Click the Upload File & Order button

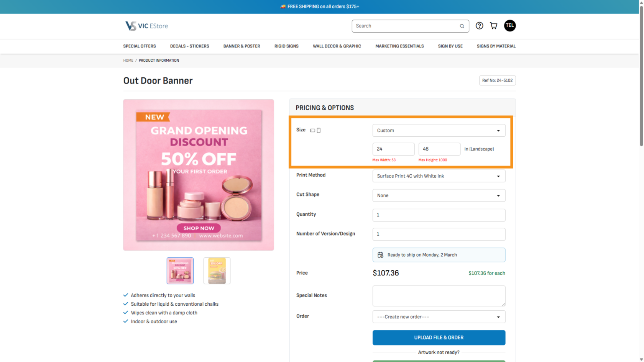click(439, 338)
